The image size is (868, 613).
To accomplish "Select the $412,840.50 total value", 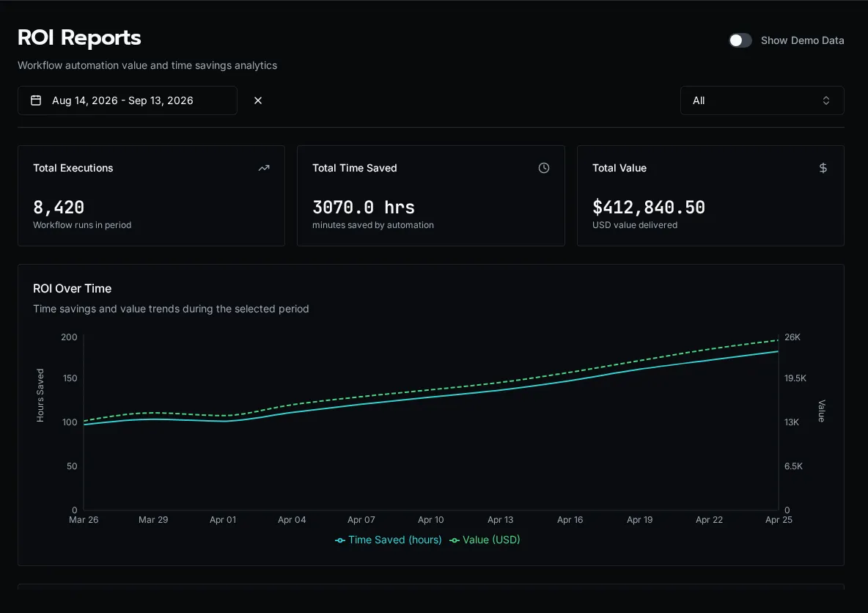I will (649, 207).
